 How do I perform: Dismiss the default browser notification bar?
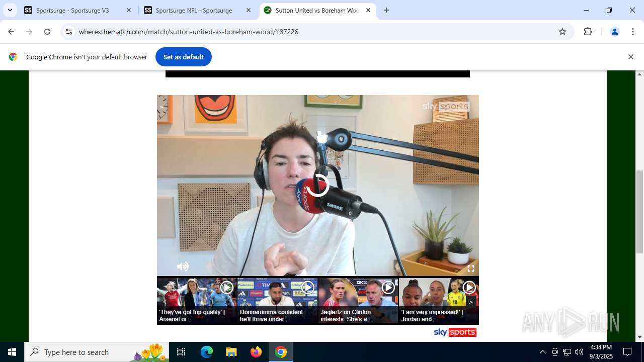coord(631,57)
